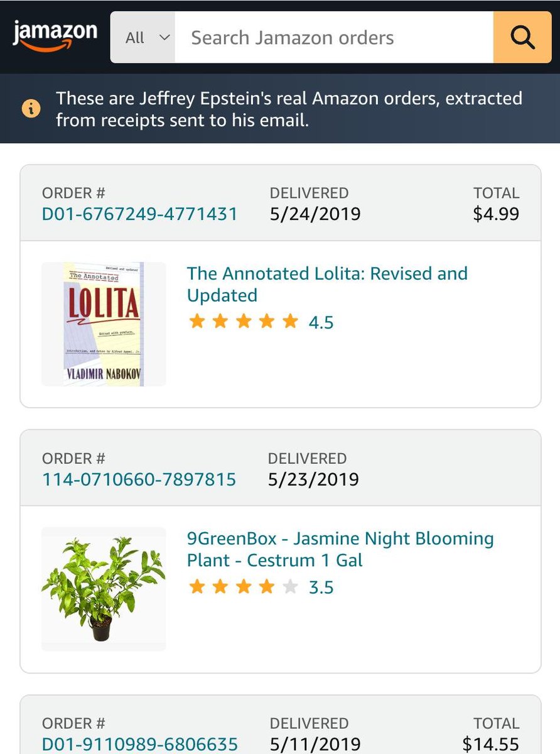The width and height of the screenshot is (560, 754).
Task: Open order 114-0710660-7897815
Action: click(x=139, y=480)
